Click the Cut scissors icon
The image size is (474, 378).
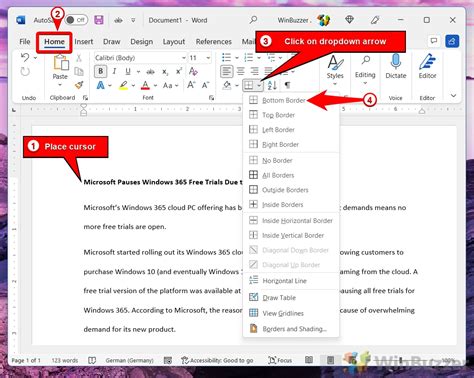point(79,58)
